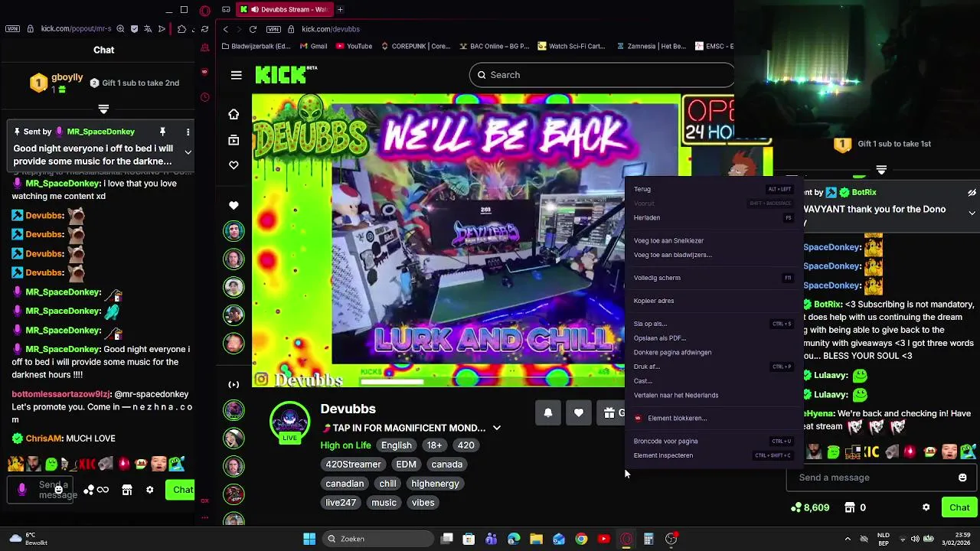Image resolution: width=980 pixels, height=551 pixels.
Task: Open emoji picker in popout chat
Action: point(58,490)
